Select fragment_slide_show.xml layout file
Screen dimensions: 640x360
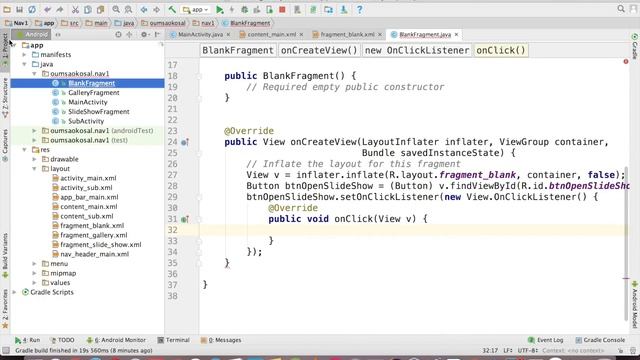tap(100, 244)
